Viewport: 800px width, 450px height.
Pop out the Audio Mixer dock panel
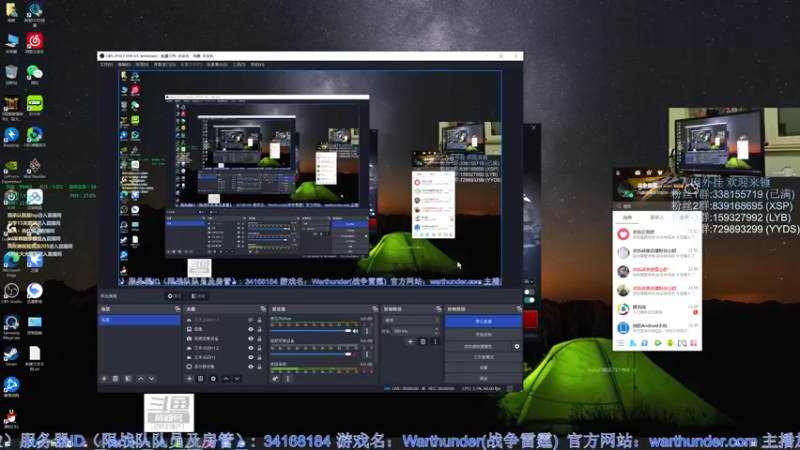375,309
